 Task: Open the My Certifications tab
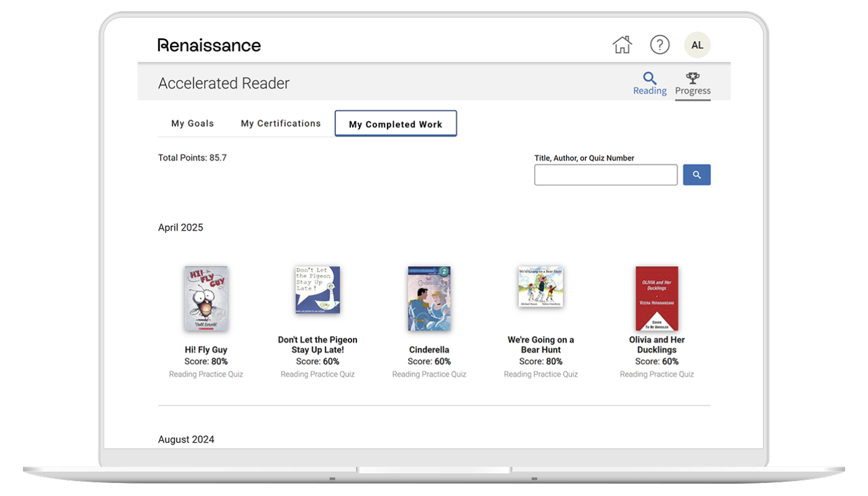coord(281,123)
